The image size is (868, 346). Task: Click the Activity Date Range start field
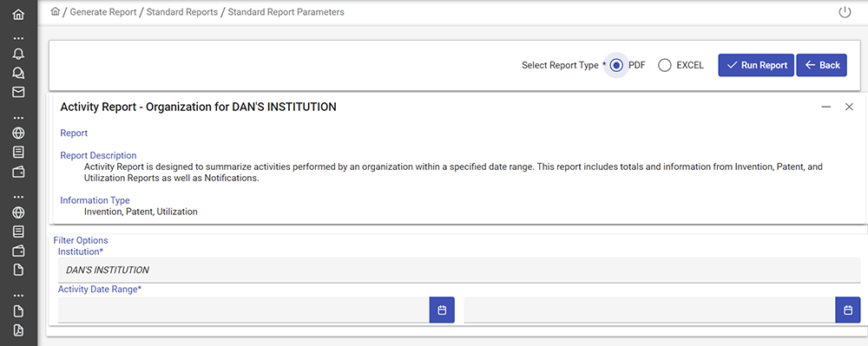click(x=244, y=310)
